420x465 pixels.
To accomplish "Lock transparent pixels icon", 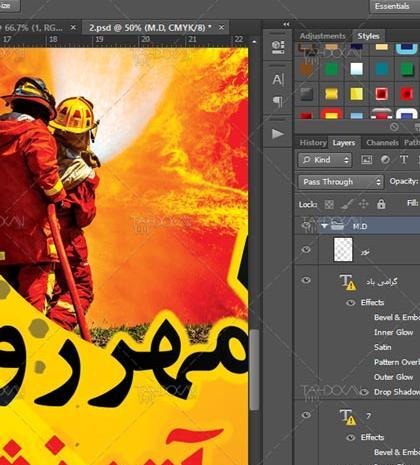I will click(x=329, y=204).
